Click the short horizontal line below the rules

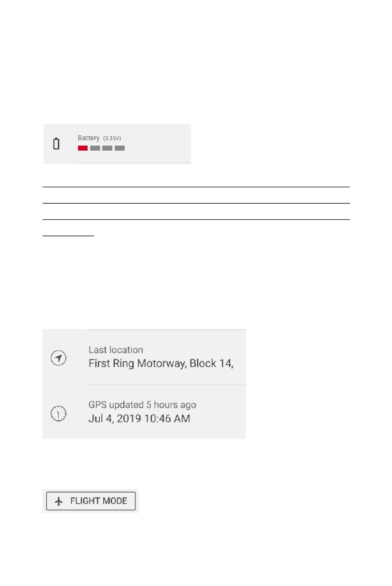point(68,236)
